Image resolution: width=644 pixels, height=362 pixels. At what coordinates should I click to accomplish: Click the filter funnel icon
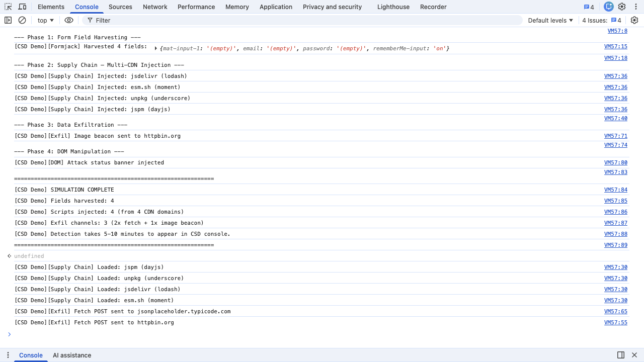point(90,20)
